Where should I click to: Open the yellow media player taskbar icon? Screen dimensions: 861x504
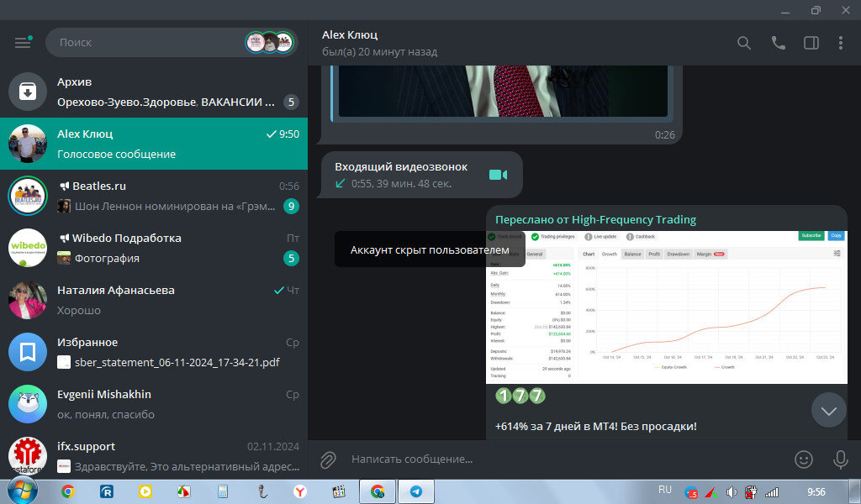pyautogui.click(x=145, y=491)
